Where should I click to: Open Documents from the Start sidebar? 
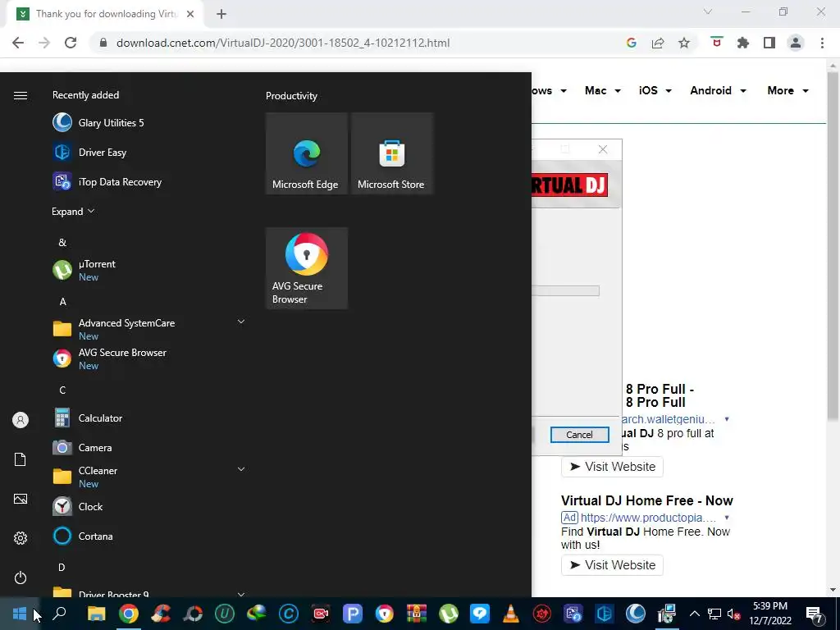coord(21,459)
